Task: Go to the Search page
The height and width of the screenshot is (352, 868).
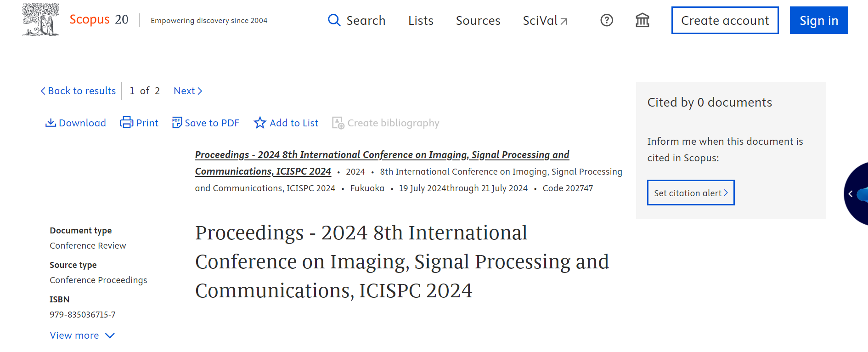Action: [357, 21]
